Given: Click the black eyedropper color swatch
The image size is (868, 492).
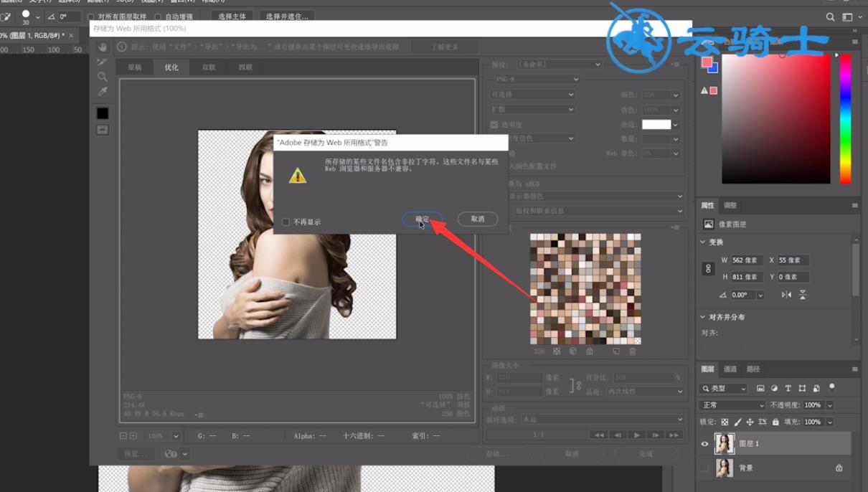Looking at the screenshot, I should tap(103, 113).
